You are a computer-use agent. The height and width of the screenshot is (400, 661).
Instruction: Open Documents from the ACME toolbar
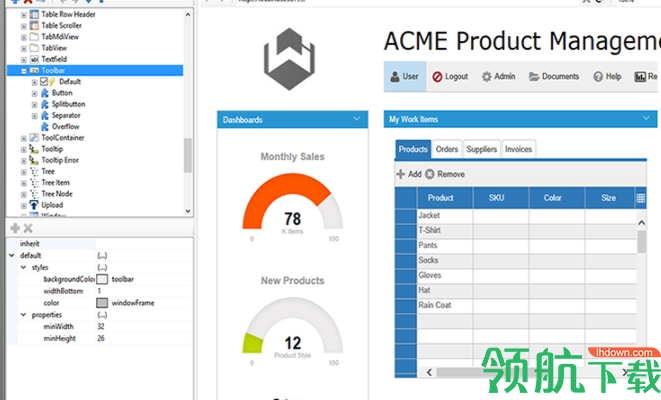click(554, 76)
